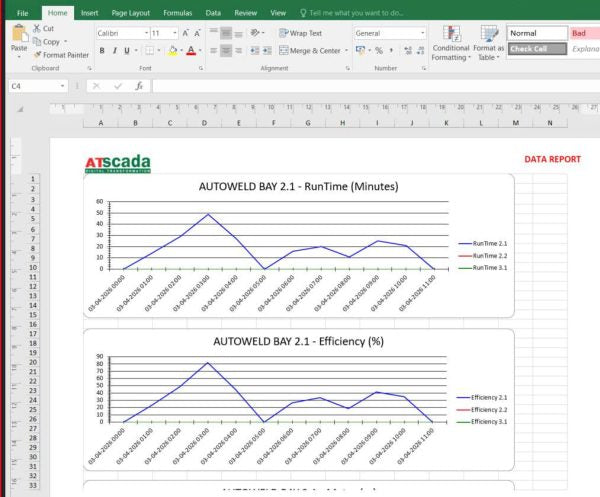
Task: Click inside the formula bar input
Action: (376, 86)
